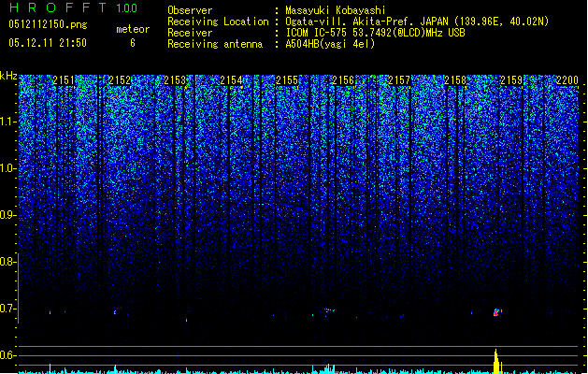
Task: Click the date stamp 05.12.11 21:50
Action: [x=48, y=43]
